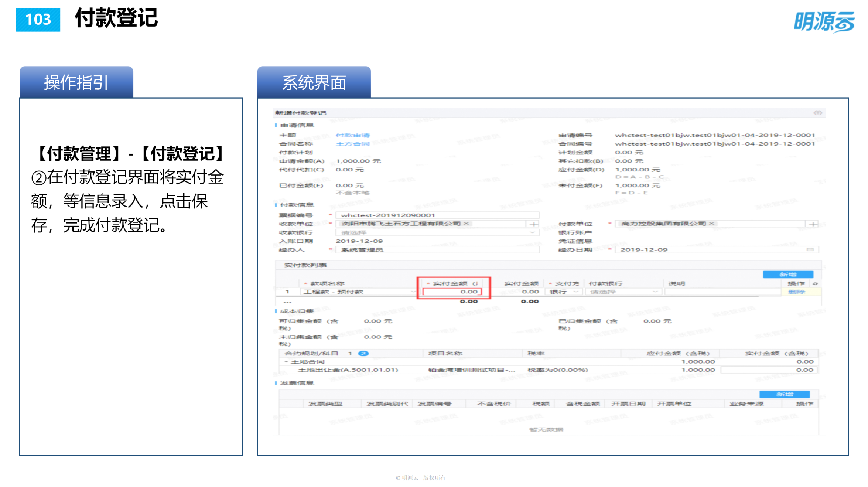The image size is (868, 487).
Task: Open the calendar icon for 经办日期
Action: (x=811, y=249)
